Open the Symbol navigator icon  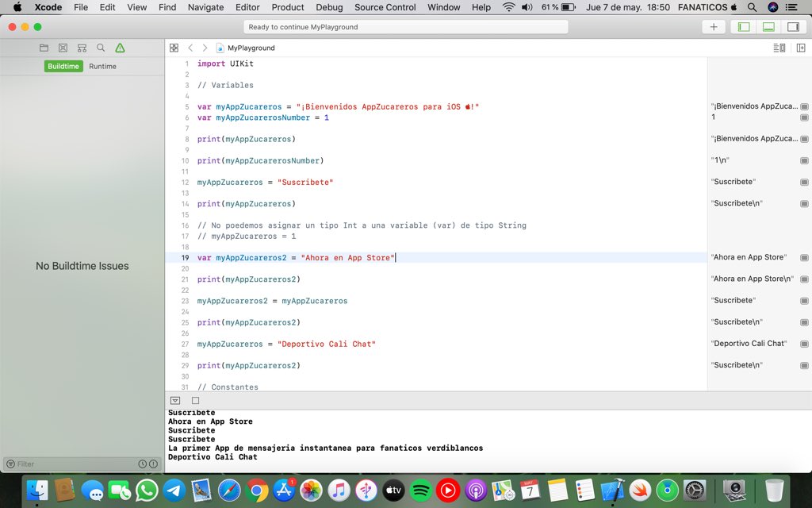(82, 48)
